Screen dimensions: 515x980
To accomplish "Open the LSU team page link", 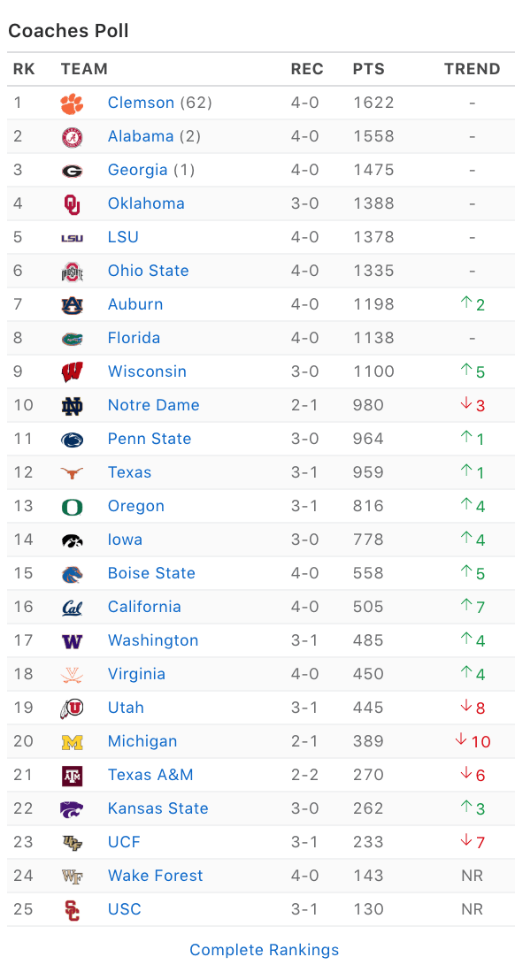I will 123,237.
